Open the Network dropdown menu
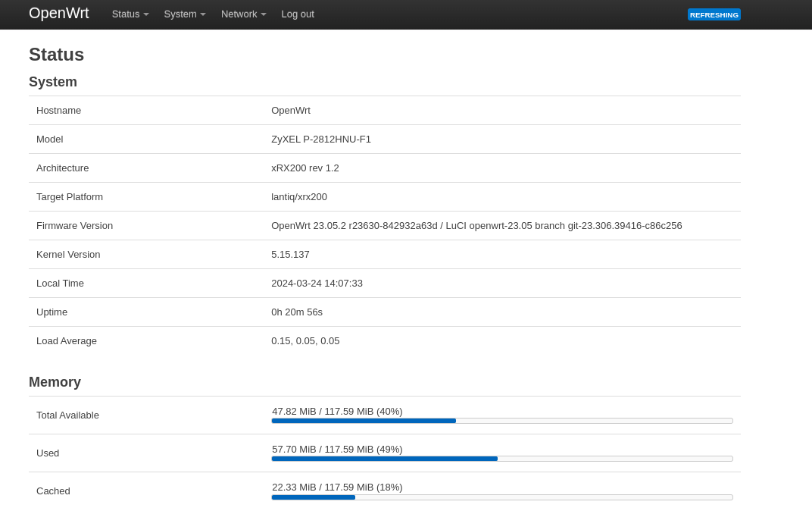The image size is (812, 511). click(x=243, y=14)
